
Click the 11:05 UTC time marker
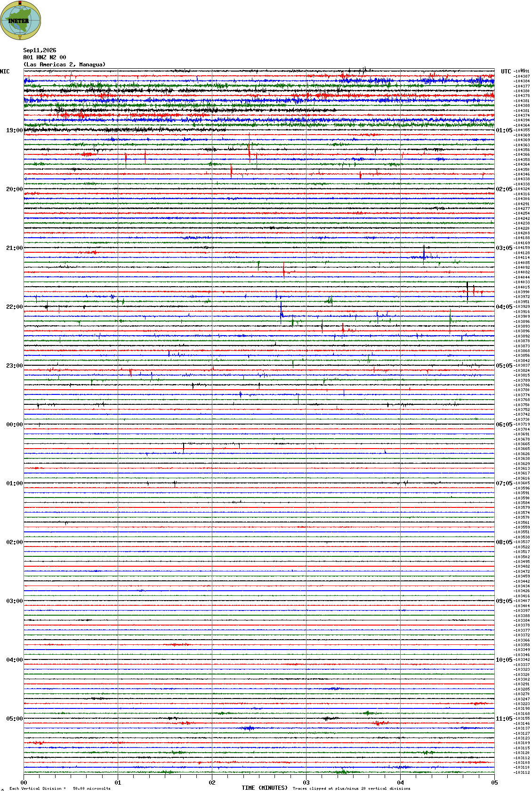pos(504,719)
